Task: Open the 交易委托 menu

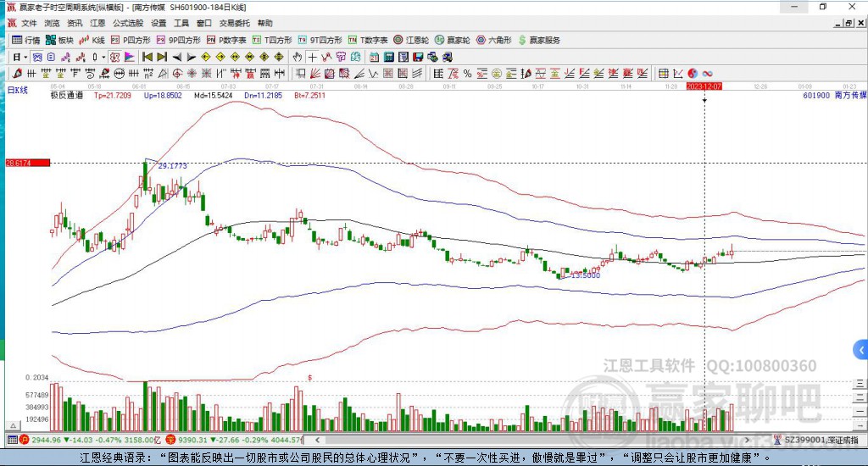Action: 235,23
